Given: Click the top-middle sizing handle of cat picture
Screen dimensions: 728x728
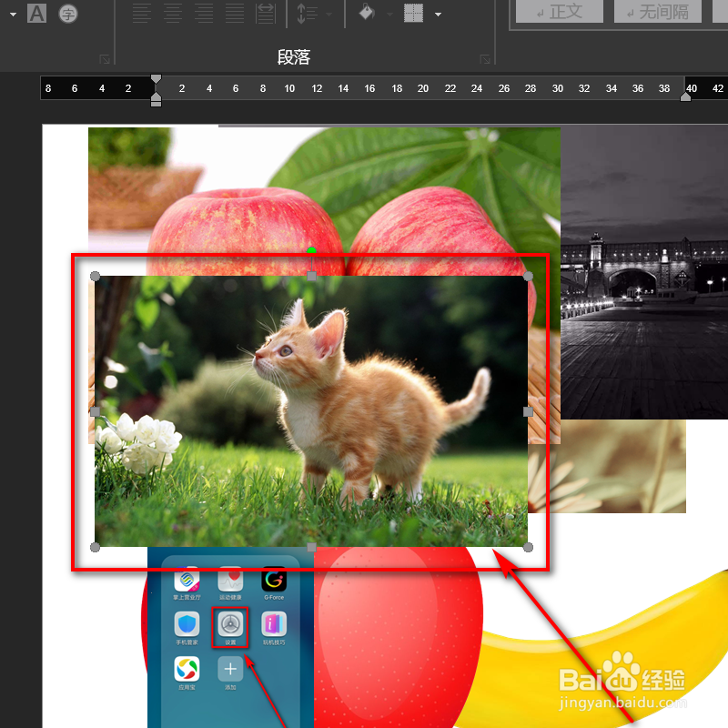Looking at the screenshot, I should click(311, 277).
